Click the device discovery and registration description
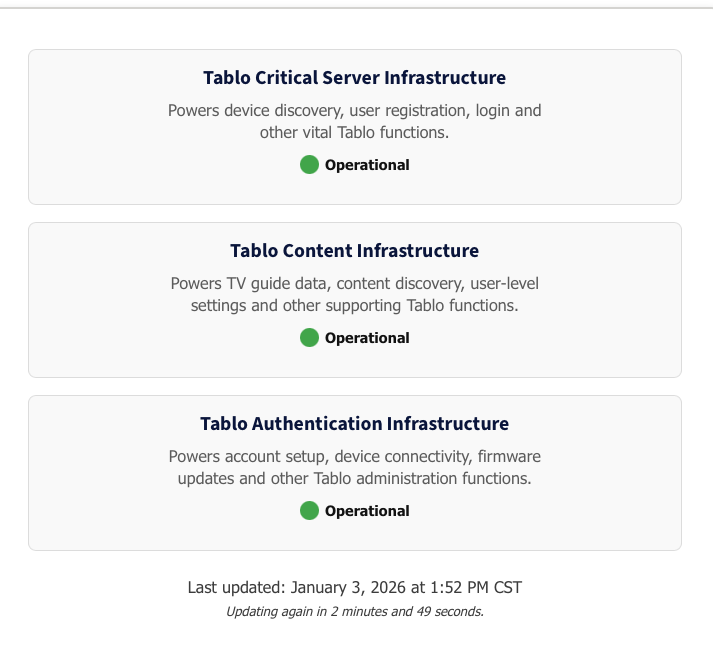 tap(354, 121)
